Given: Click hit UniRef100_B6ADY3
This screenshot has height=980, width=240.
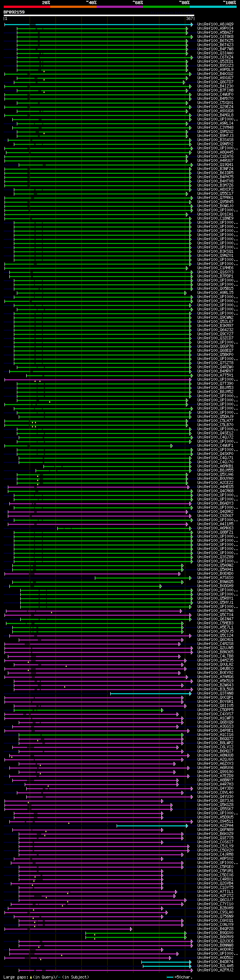Looking at the screenshot, I should (x=215, y=504).
